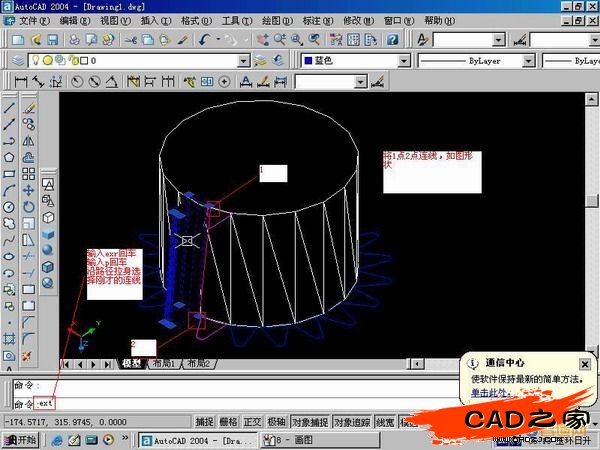
Task: Open the layer dropdown list
Action: (x=244, y=61)
